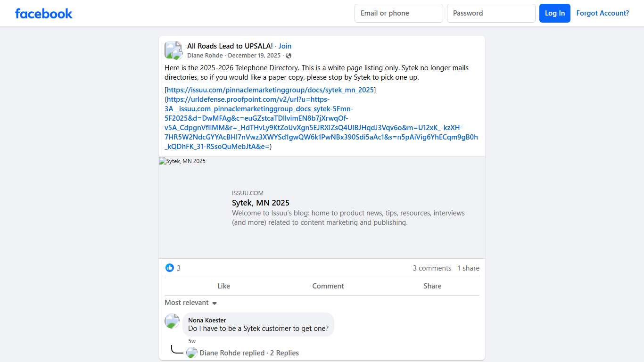Click into the Password field
644x362 pixels.
point(491,13)
